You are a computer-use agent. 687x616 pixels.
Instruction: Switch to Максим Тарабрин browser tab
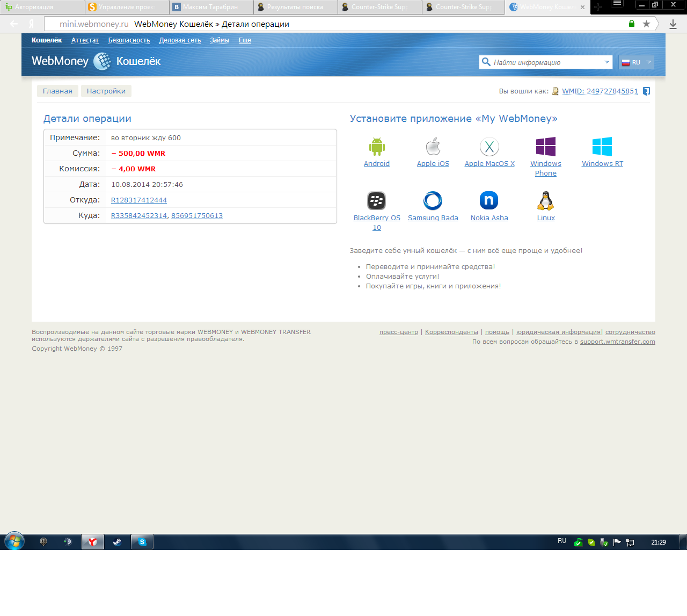click(211, 7)
